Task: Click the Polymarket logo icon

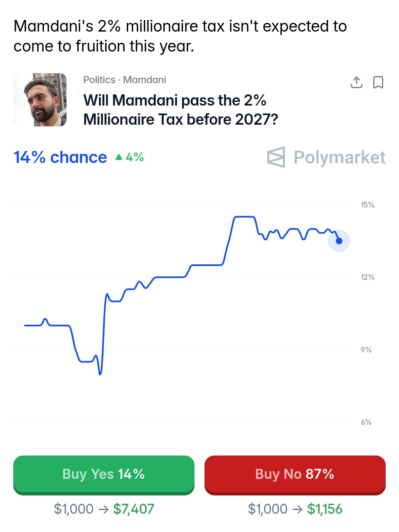Action: pos(276,157)
